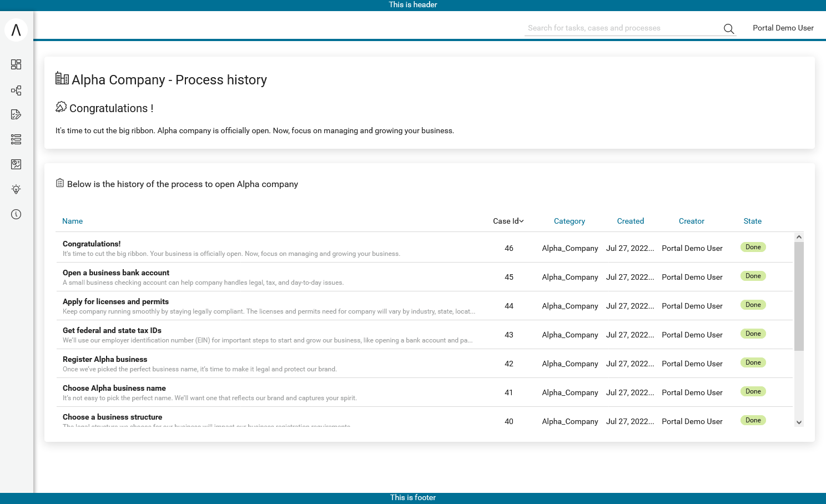The width and height of the screenshot is (826, 504).
Task: Click the search magnifier icon
Action: [x=729, y=29]
